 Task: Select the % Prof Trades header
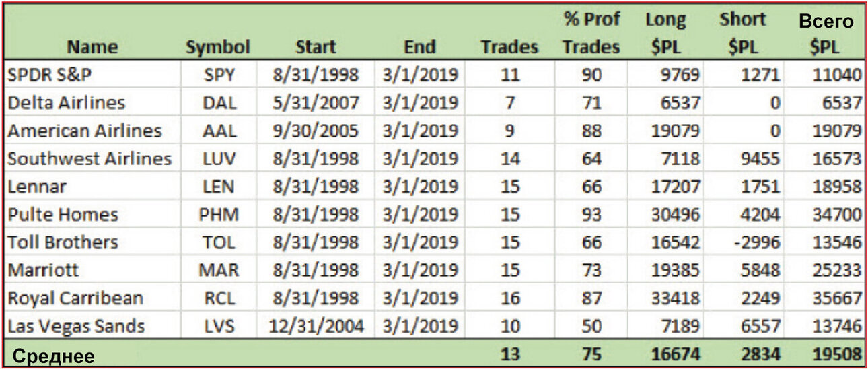590,34
